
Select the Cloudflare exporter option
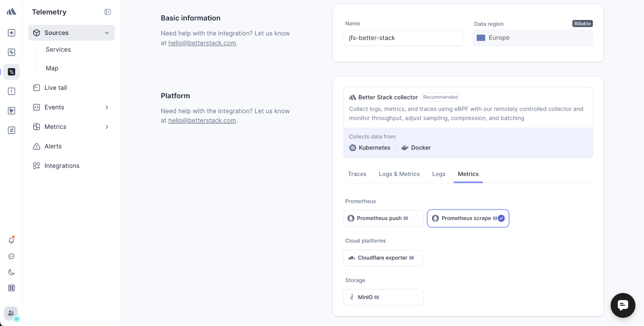pyautogui.click(x=383, y=258)
